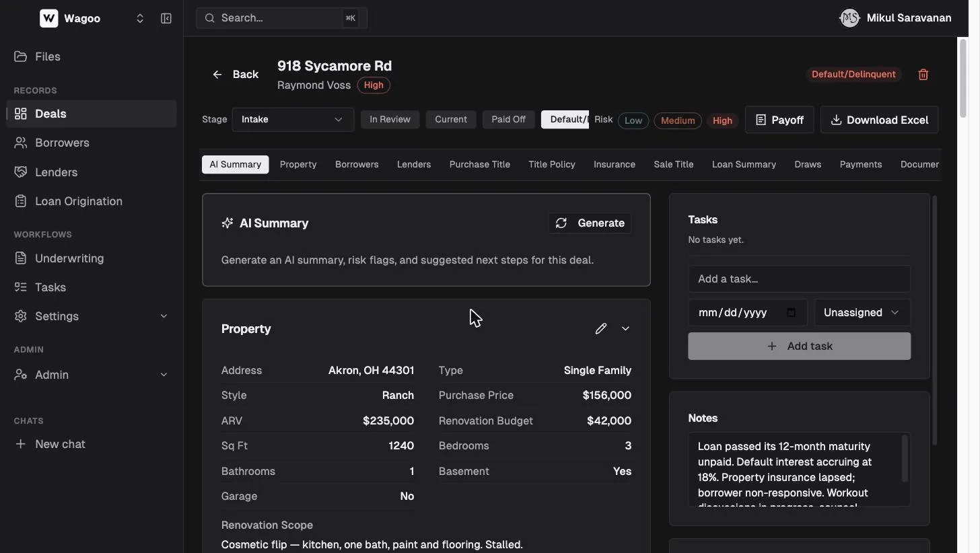This screenshot has height=553, width=980.
Task: Delete deal using red trash icon
Action: (923, 75)
